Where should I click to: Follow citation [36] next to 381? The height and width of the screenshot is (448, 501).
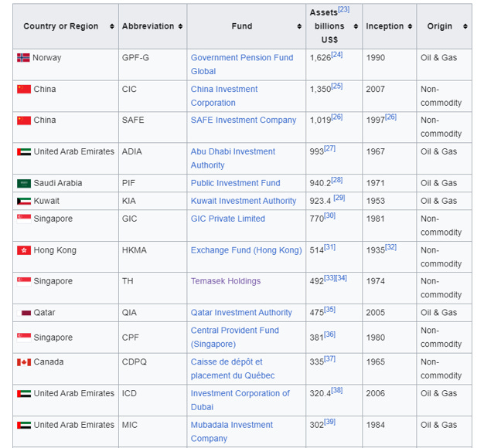pos(329,334)
